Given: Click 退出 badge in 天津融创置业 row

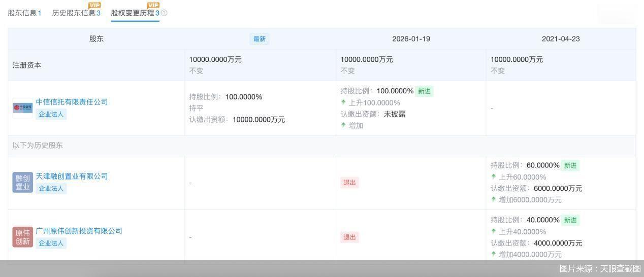Looking at the screenshot, I should 349,183.
